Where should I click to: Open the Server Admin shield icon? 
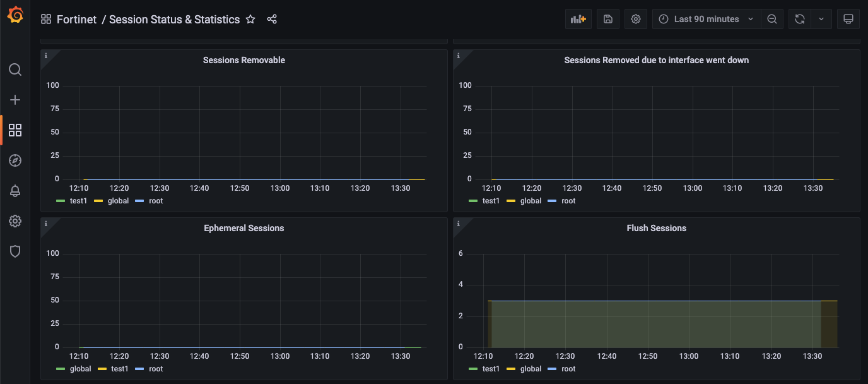15,251
